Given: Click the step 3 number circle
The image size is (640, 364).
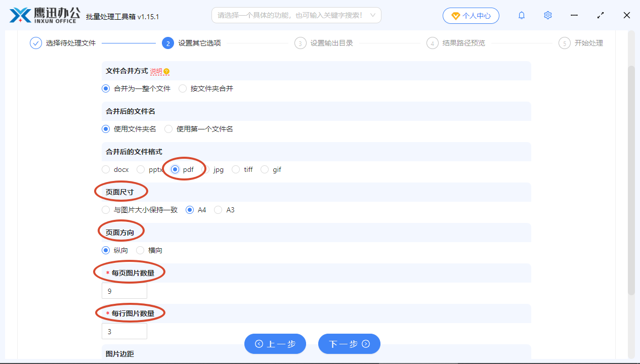Looking at the screenshot, I should click(x=301, y=43).
